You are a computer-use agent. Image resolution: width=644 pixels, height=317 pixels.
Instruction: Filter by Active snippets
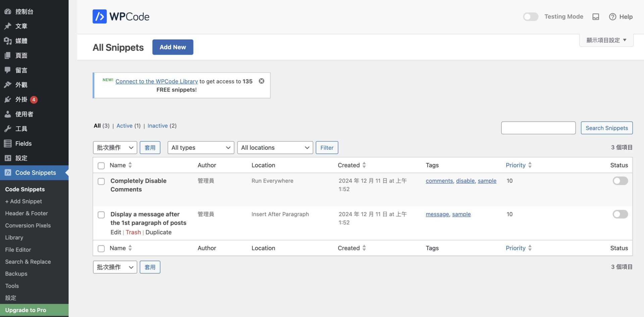point(124,126)
